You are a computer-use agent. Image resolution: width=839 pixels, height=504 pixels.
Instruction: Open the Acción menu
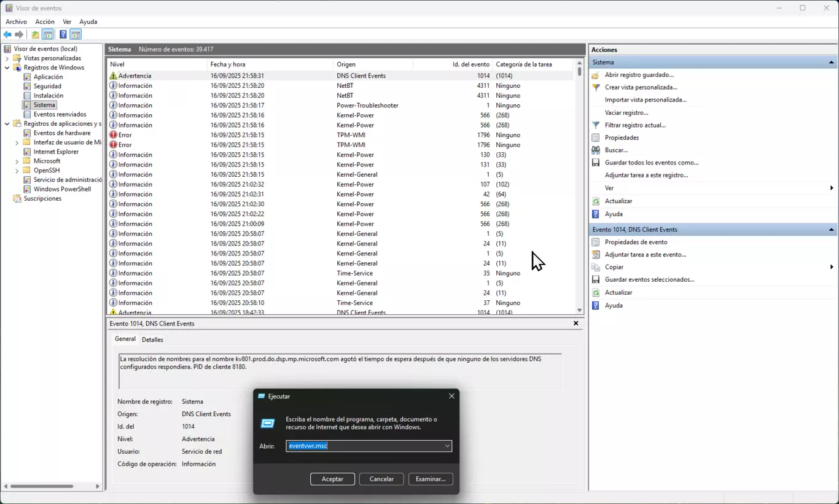[x=45, y=21]
